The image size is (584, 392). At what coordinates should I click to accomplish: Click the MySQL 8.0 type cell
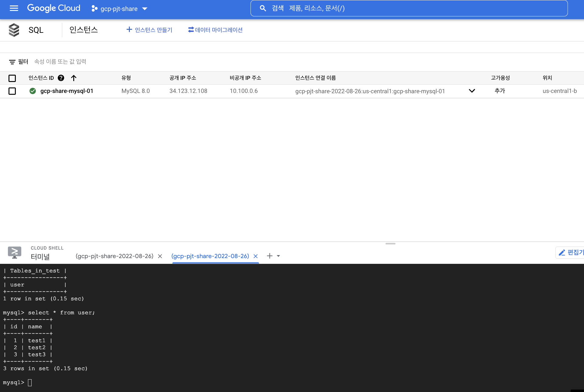[x=136, y=91]
